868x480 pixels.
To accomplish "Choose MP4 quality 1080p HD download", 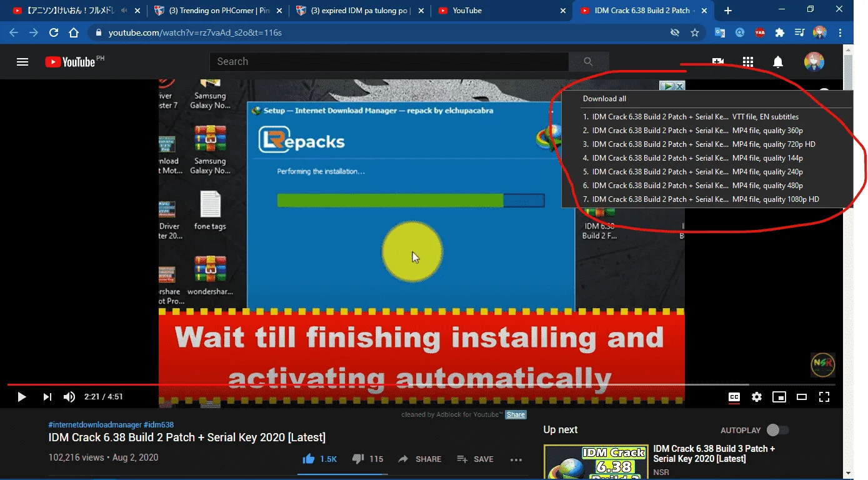I will coord(707,199).
